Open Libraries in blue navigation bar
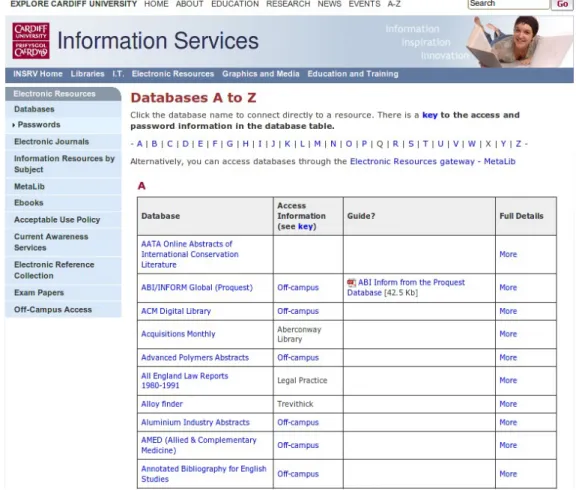Screen dimensions: 576x490 (87, 74)
